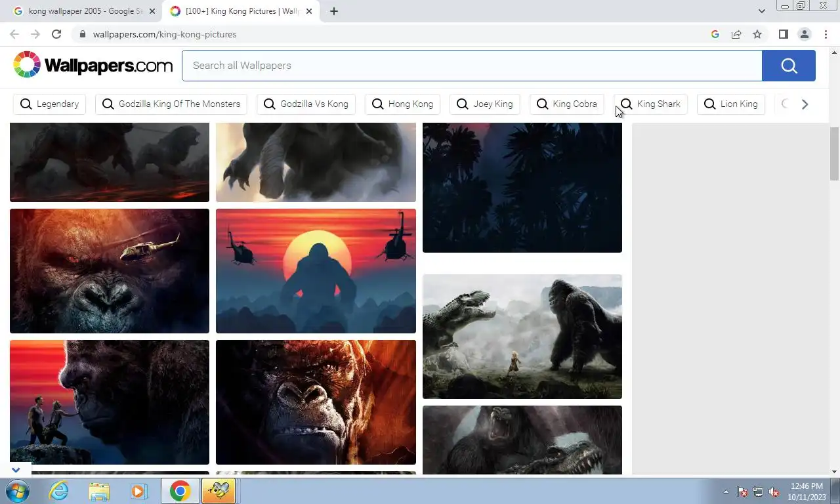Select the Lion King suggestion chip
Viewport: 840px width, 504px height.
[x=731, y=104]
